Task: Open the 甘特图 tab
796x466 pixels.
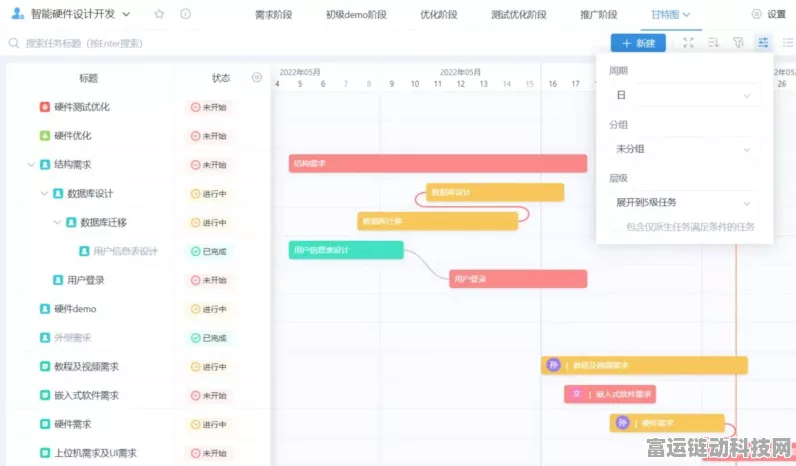Action: (x=671, y=15)
